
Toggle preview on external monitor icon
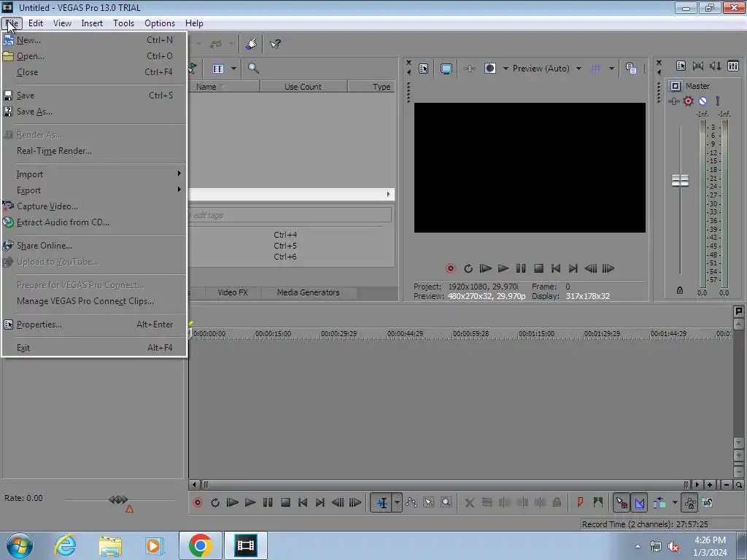(x=446, y=69)
